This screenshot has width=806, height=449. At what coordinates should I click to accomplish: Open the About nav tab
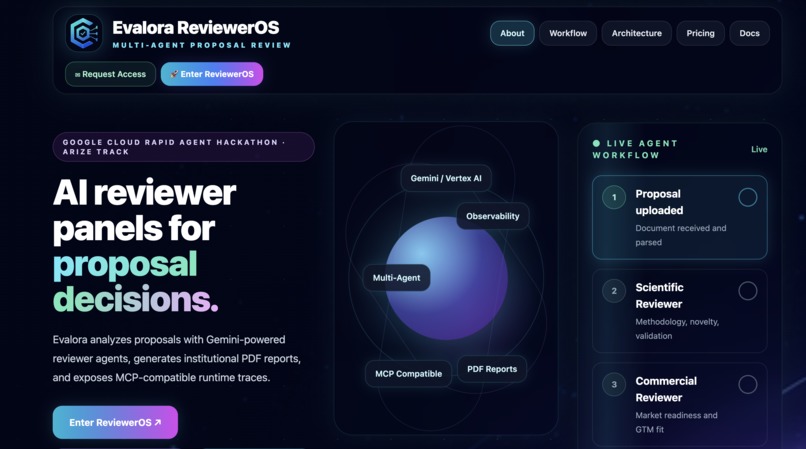tap(512, 33)
